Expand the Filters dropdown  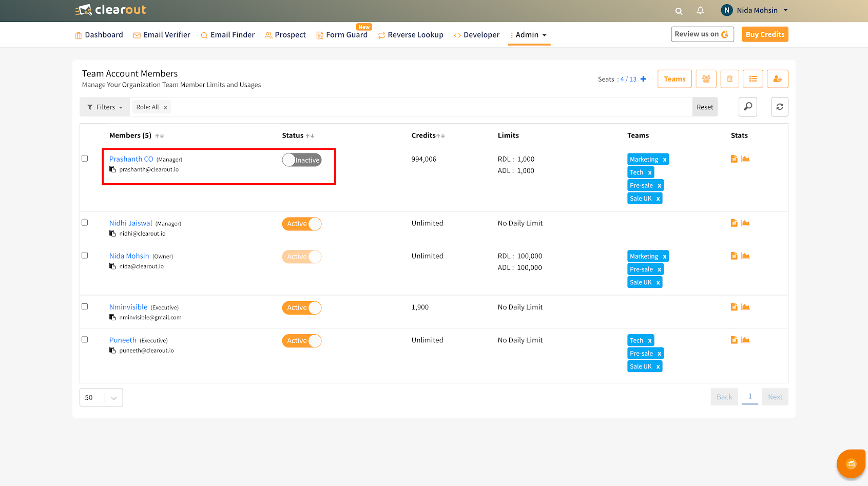tap(104, 107)
